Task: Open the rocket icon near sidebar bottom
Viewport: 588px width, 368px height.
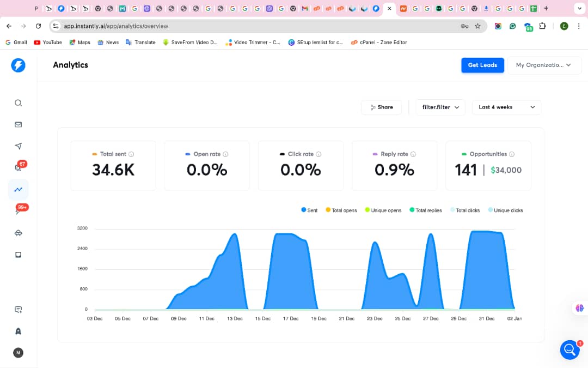Action: tap(18, 331)
